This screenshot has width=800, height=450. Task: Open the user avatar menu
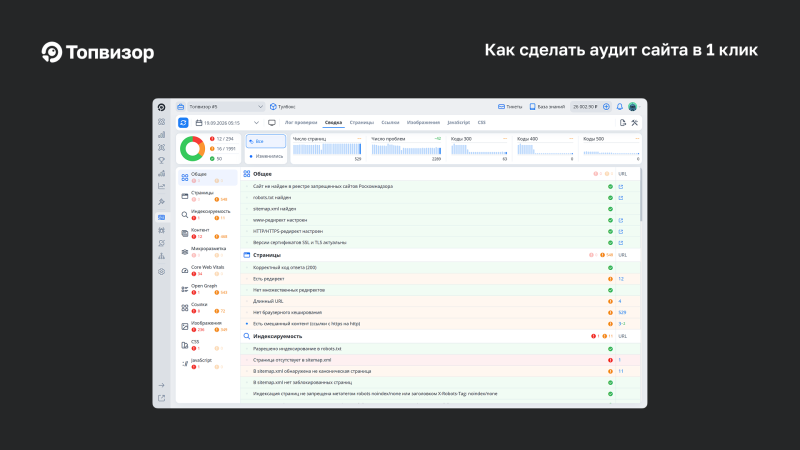pos(633,107)
